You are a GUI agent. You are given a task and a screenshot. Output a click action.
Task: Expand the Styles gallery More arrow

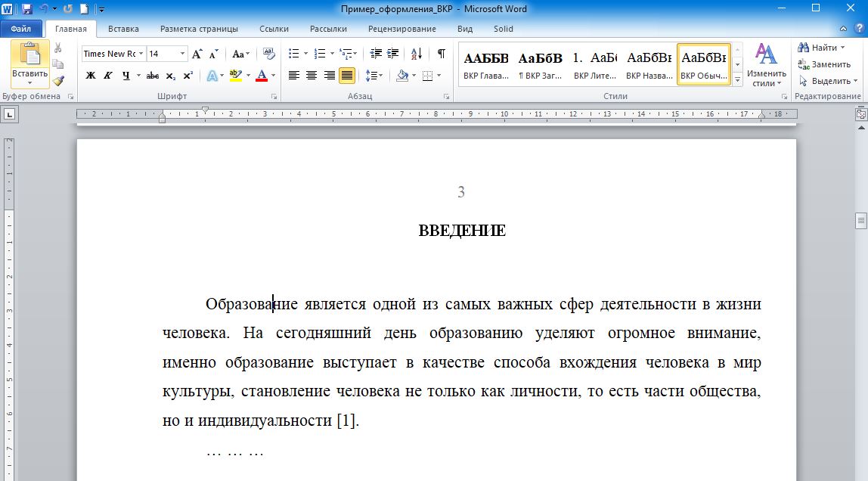coord(737,80)
